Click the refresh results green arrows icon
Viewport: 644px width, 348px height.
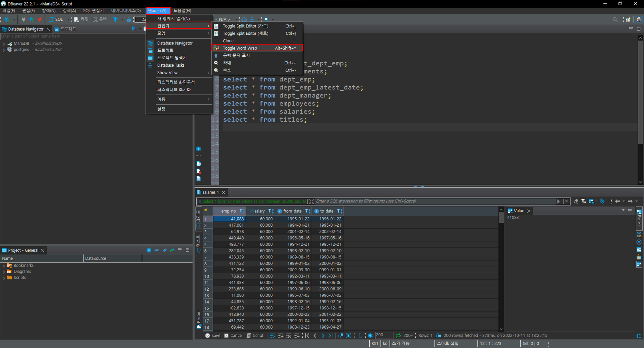click(x=398, y=335)
